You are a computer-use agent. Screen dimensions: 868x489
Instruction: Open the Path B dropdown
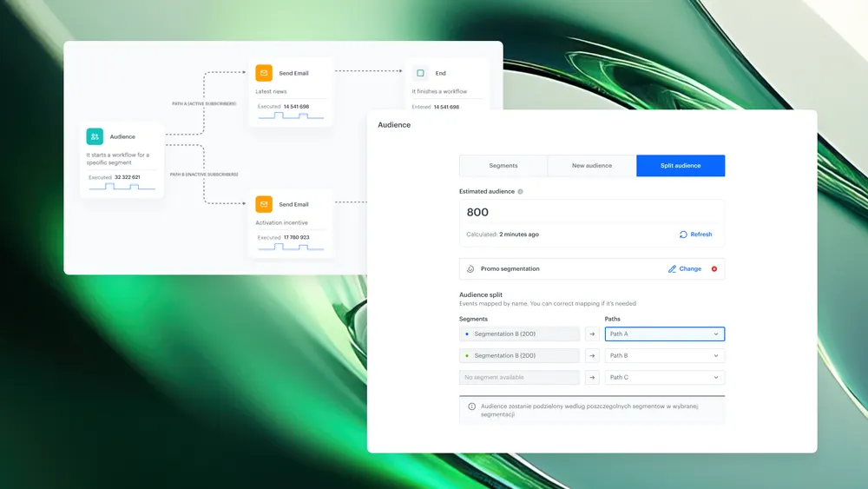[665, 355]
